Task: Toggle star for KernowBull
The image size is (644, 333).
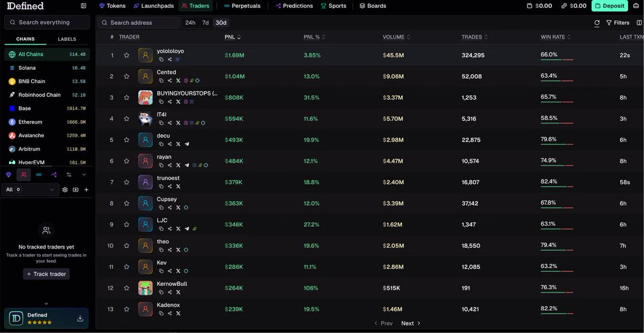Action: [127, 288]
